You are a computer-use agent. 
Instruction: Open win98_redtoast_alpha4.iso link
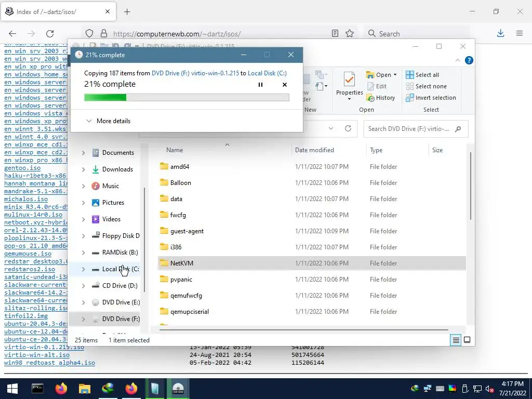point(49,363)
